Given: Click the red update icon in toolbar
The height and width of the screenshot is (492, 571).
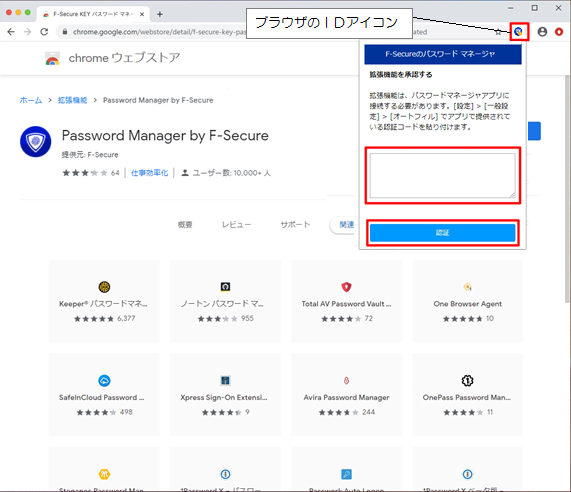Looking at the screenshot, I should [559, 32].
